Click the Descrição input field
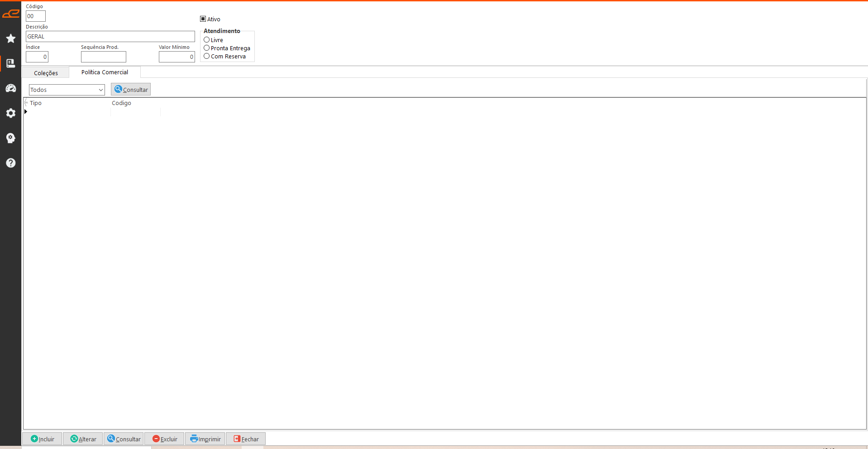The width and height of the screenshot is (868, 449). [x=110, y=37]
